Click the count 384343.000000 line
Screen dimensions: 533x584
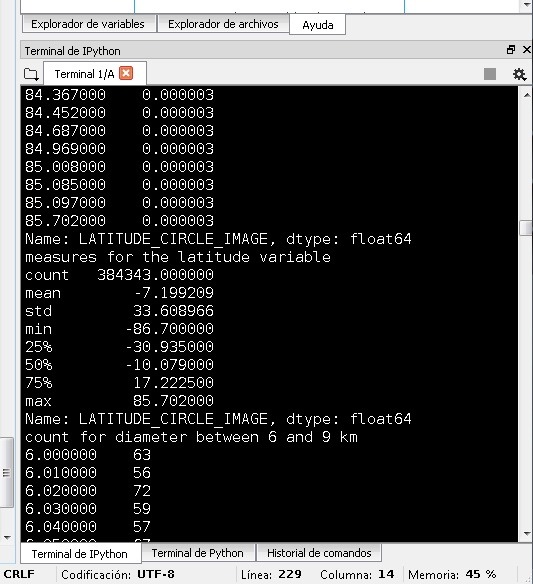pos(119,275)
